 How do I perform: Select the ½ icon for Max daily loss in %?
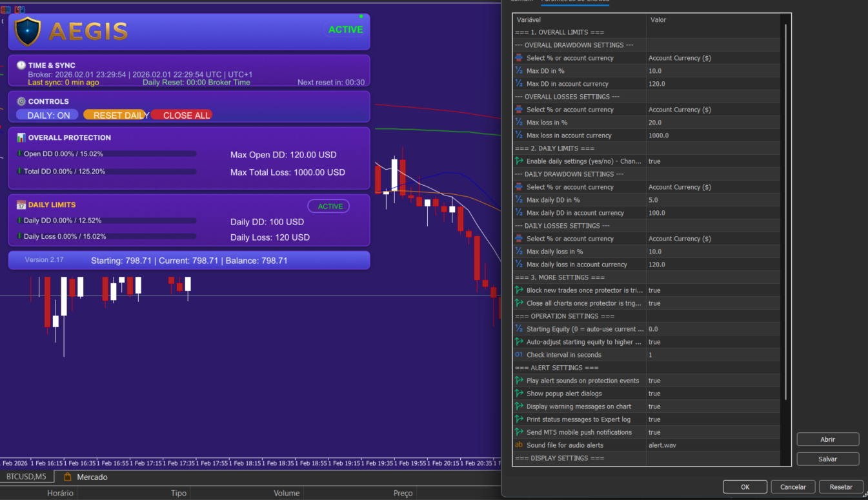519,252
